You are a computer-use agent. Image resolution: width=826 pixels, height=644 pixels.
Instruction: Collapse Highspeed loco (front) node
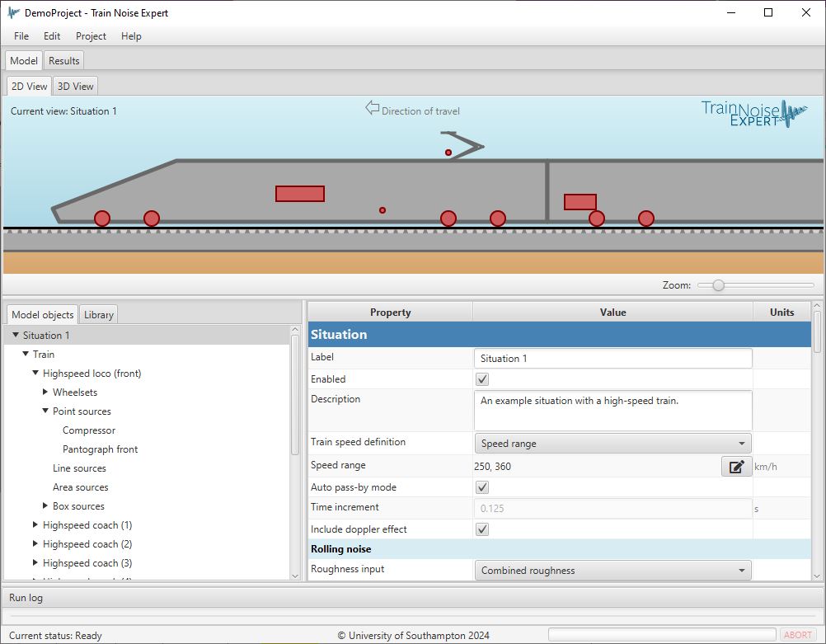[35, 373]
